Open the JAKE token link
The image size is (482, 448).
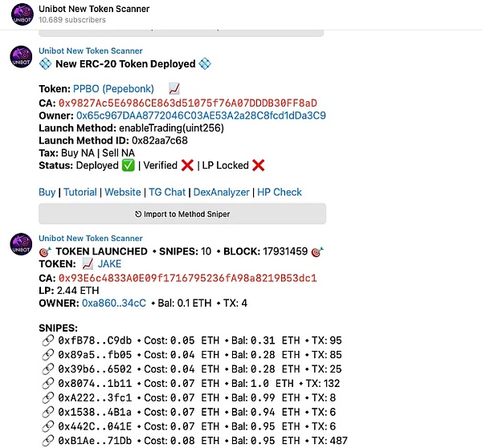click(109, 263)
